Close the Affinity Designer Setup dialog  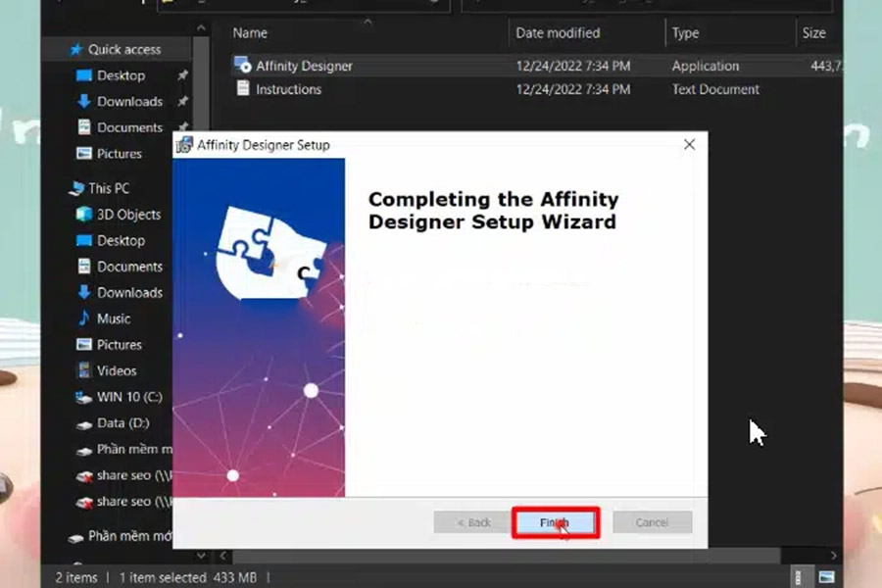tap(689, 145)
